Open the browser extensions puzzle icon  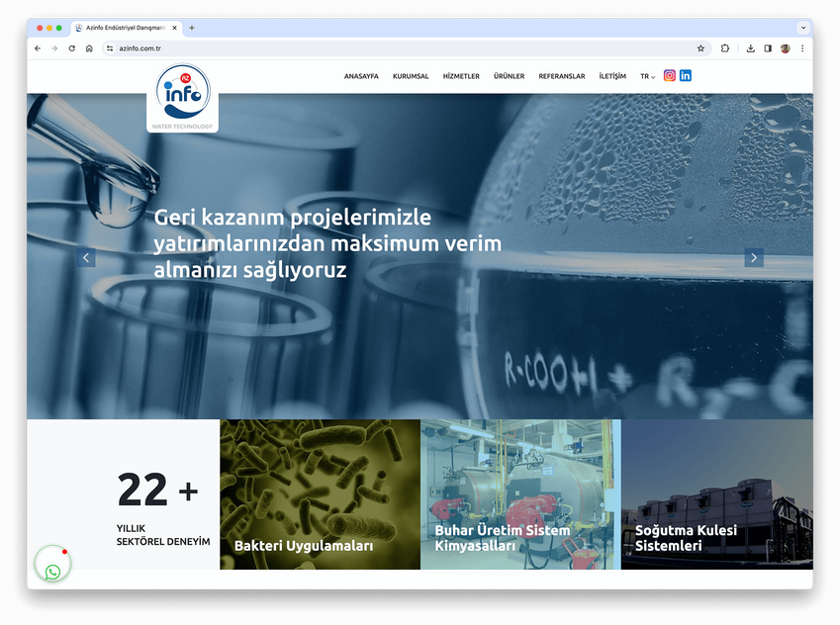725,48
